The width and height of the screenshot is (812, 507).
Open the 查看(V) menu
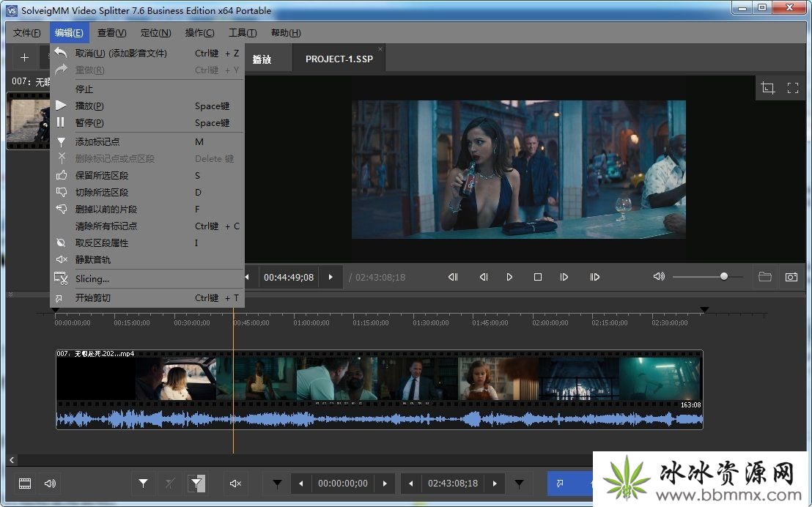click(x=112, y=33)
